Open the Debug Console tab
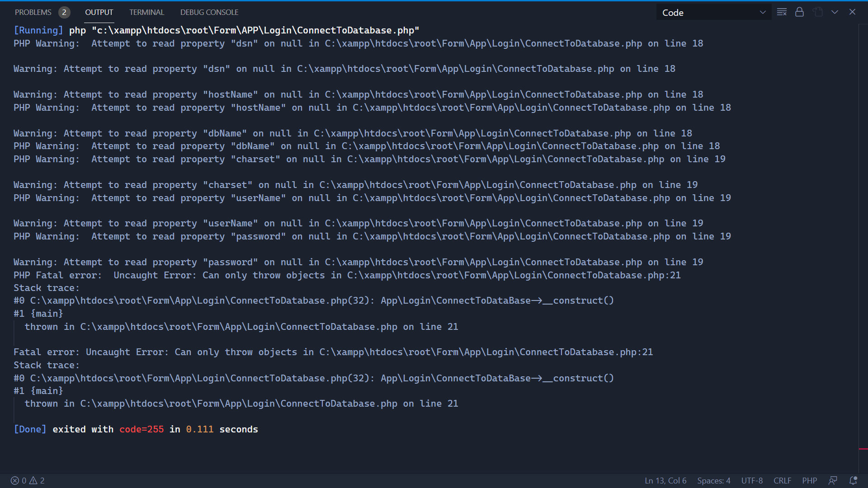The width and height of the screenshot is (868, 488). tap(209, 12)
